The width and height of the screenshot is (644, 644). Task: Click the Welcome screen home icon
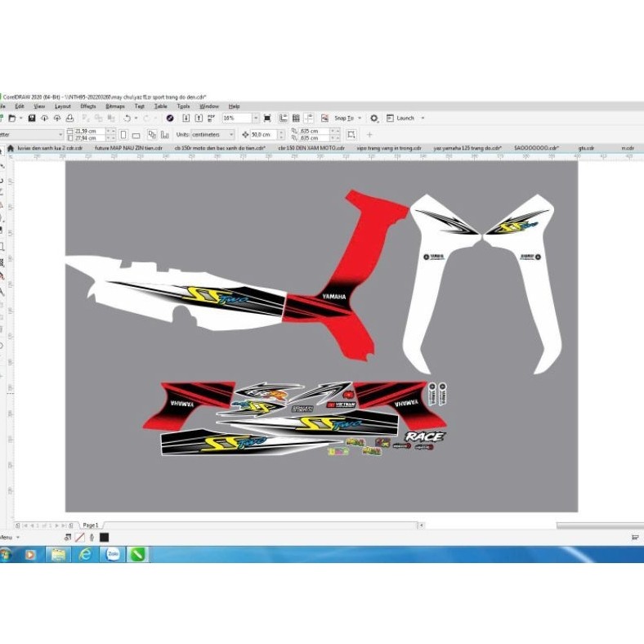[x=11, y=148]
